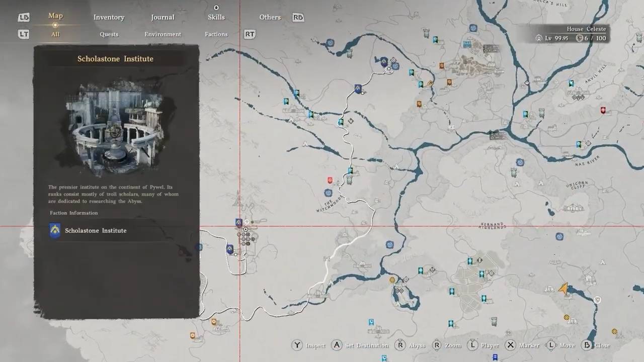Click the X Marker button

(x=522, y=345)
